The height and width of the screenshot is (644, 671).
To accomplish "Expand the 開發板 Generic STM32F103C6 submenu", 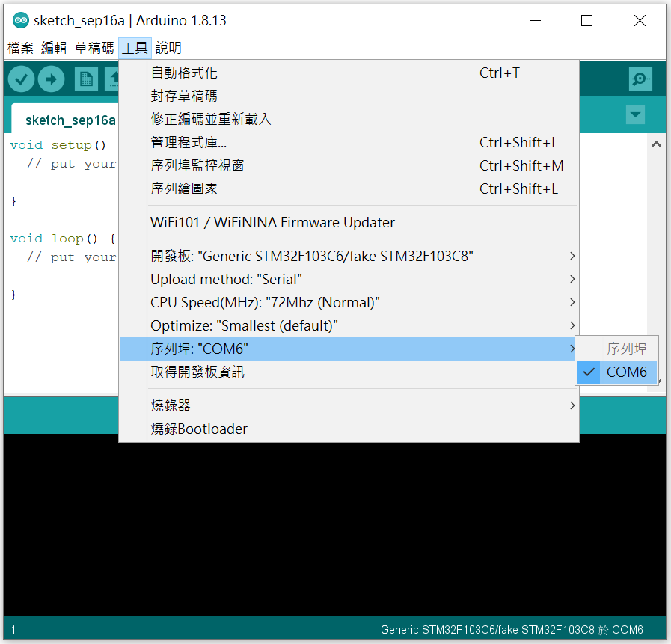I will (x=349, y=256).
